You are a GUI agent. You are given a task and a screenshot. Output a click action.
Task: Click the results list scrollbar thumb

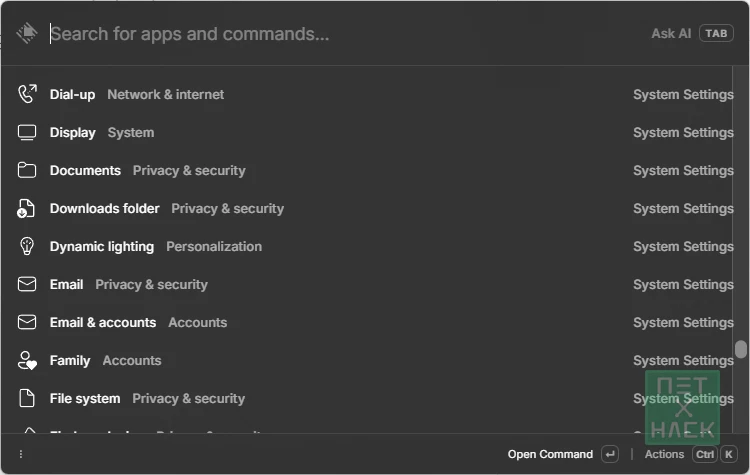coord(740,349)
